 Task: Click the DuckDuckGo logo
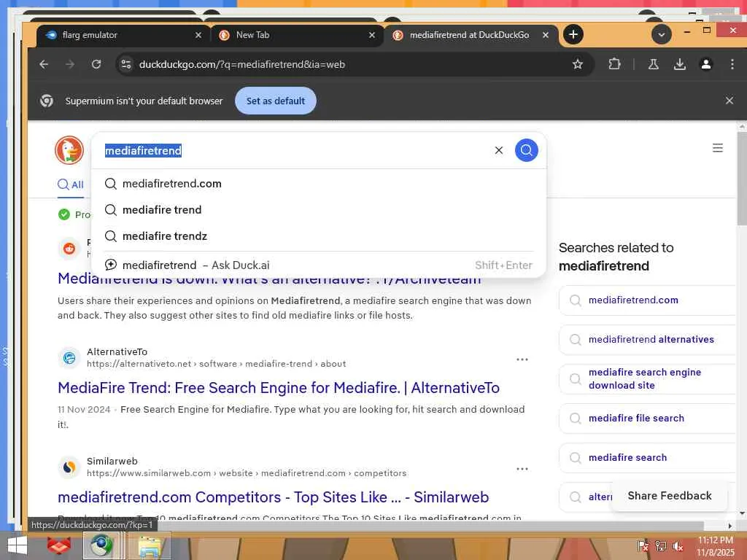[x=69, y=150]
